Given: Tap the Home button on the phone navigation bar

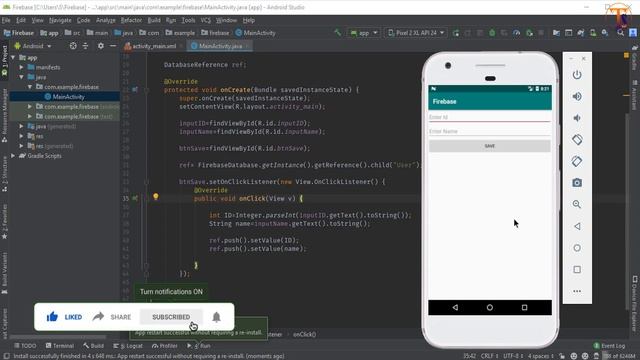Looking at the screenshot, I should click(489, 307).
